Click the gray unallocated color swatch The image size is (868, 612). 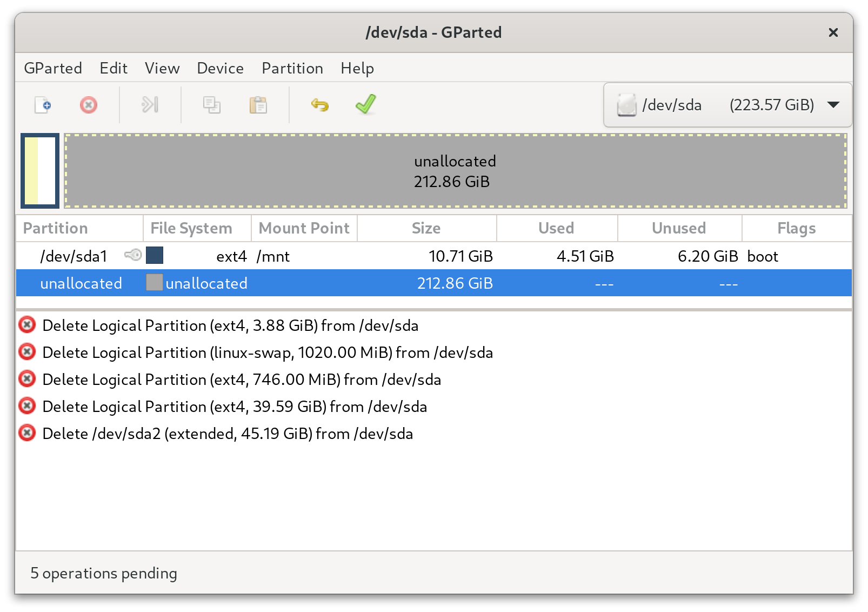(155, 282)
